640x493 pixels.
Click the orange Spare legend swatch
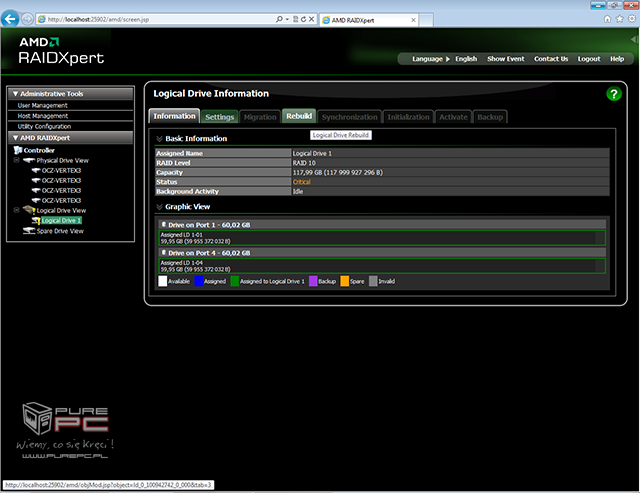[344, 281]
